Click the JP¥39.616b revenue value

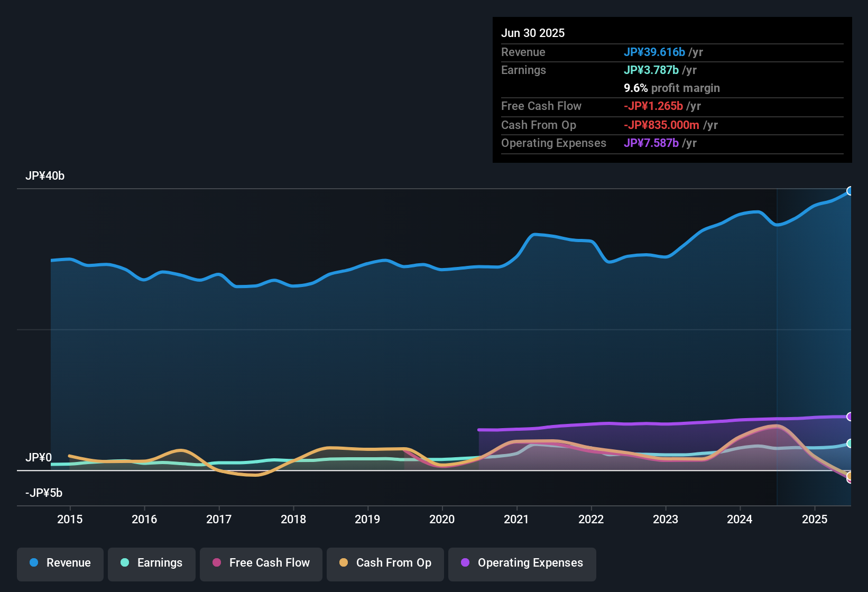(654, 52)
